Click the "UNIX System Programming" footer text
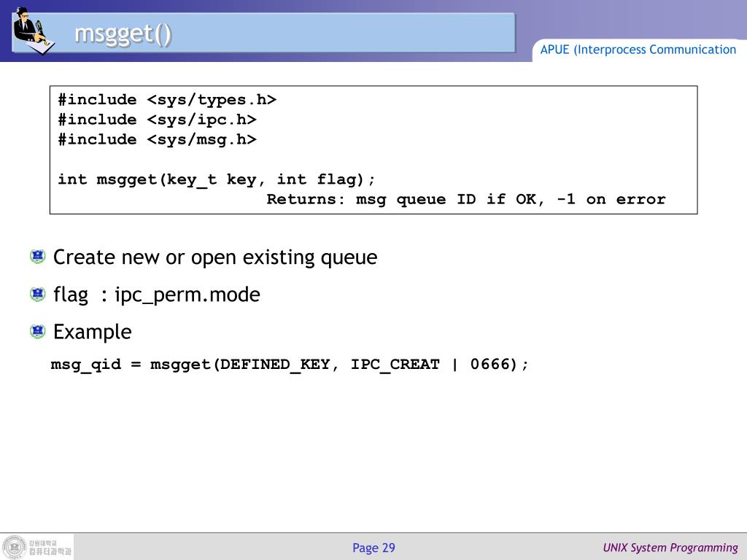 click(670, 548)
